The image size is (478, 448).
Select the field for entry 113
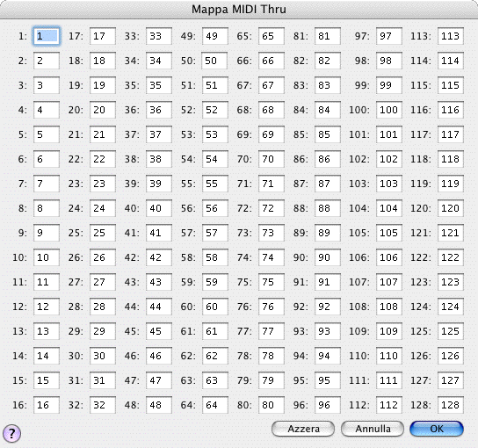click(451, 36)
